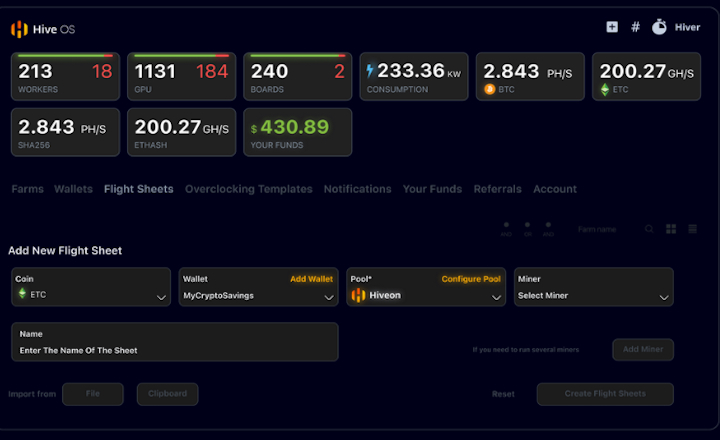Click the plus square icon in header
The width and height of the screenshot is (720, 440).
(612, 27)
